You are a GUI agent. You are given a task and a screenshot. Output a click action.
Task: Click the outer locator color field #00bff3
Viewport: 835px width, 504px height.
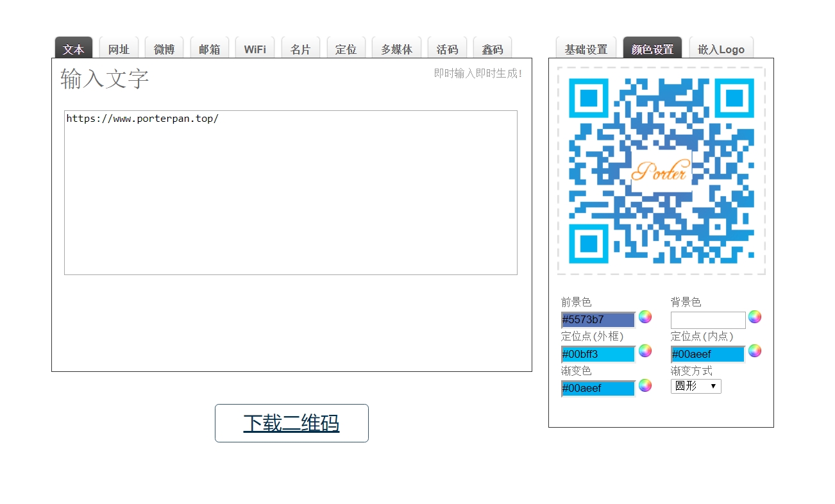click(598, 354)
